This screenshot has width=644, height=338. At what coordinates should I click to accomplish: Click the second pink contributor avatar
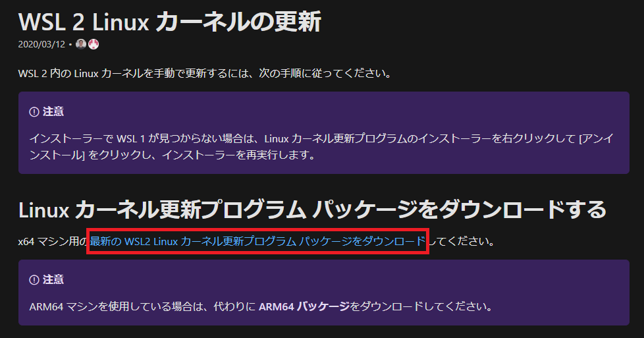click(x=94, y=44)
